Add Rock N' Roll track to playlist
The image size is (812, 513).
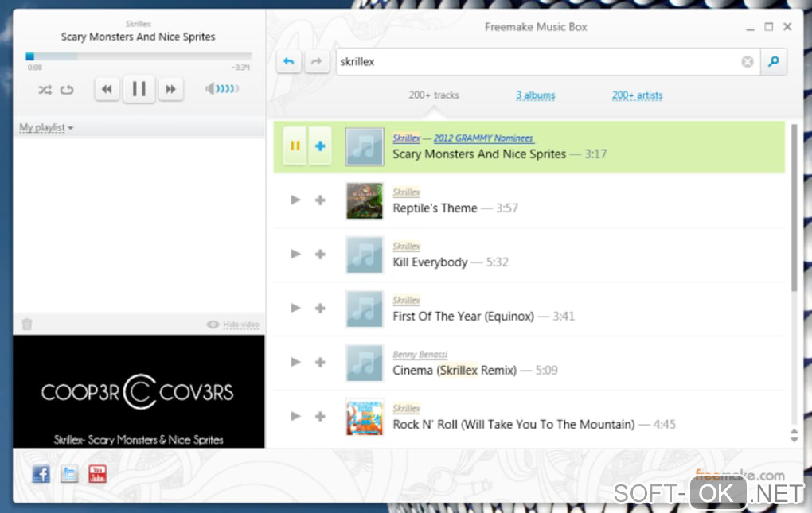pyautogui.click(x=320, y=416)
